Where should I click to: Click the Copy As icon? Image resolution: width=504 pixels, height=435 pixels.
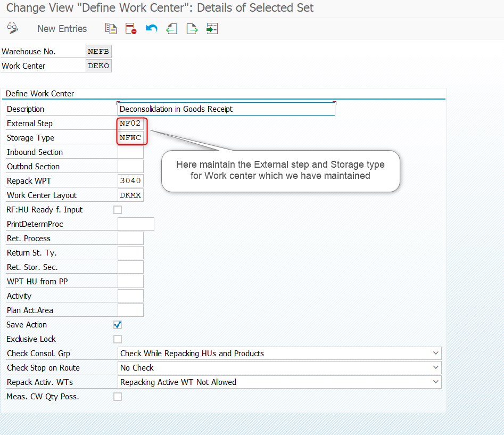click(x=111, y=29)
